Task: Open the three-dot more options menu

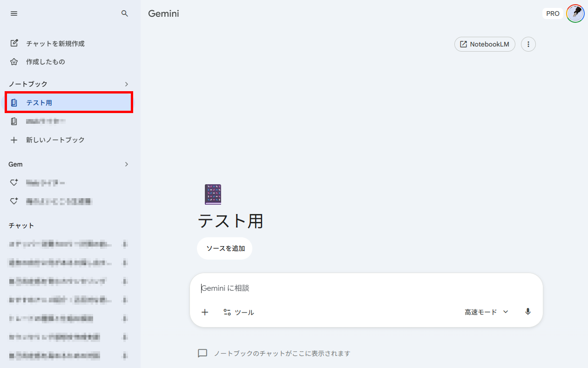Action: click(x=528, y=44)
